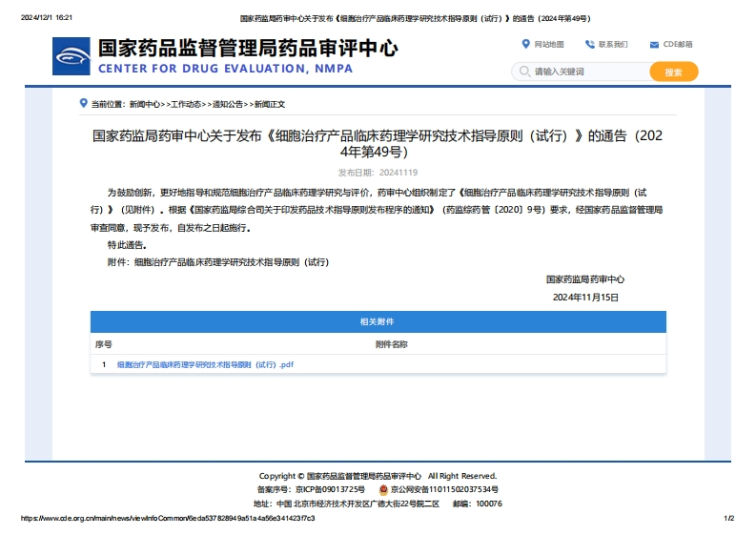Open the 京ICP备09013725号 link

coord(330,489)
